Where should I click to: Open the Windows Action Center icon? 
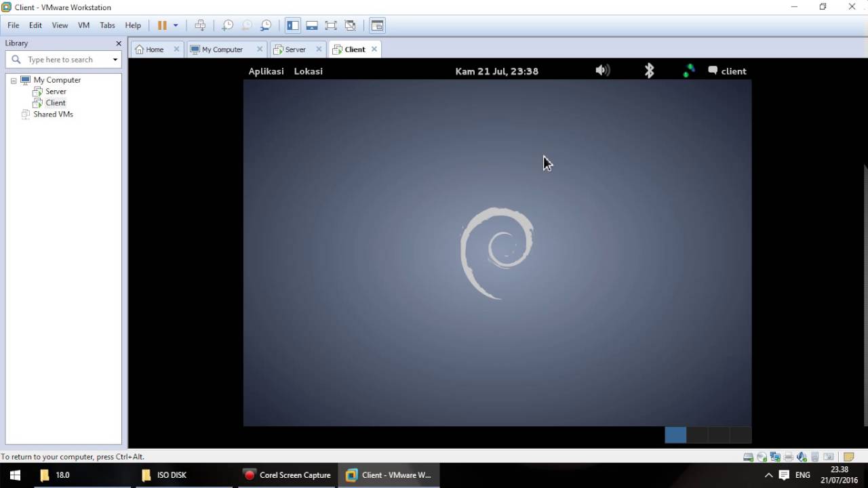click(784, 475)
